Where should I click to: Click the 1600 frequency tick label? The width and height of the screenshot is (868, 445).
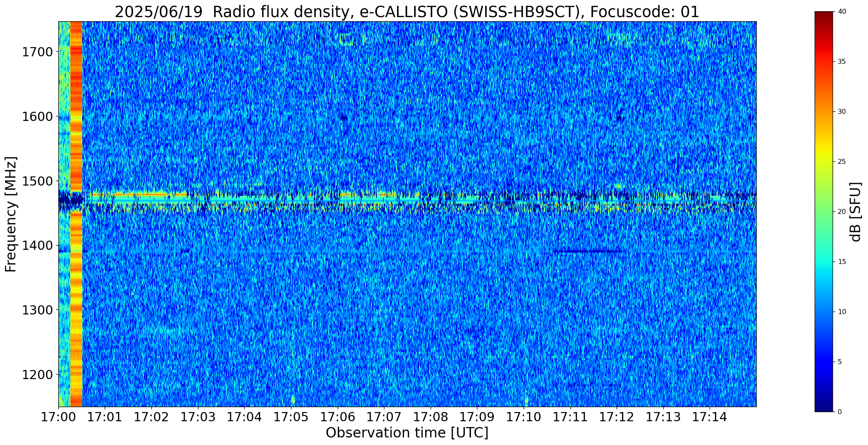[x=38, y=116]
